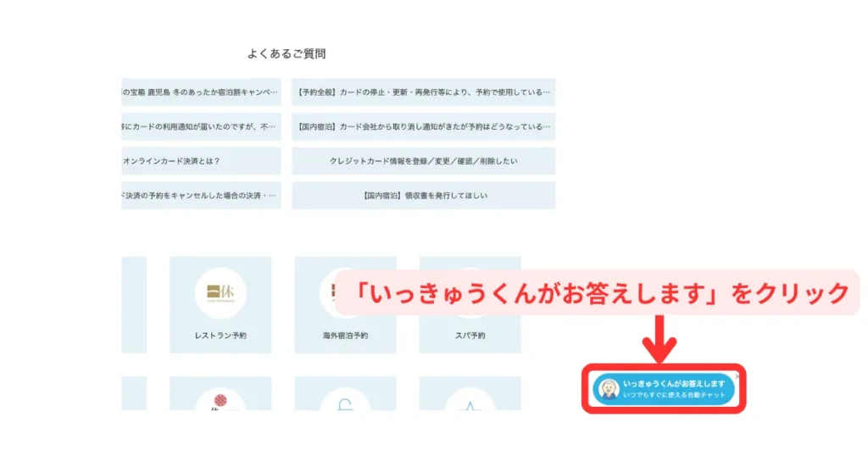Dismiss the chat widget with small x
868x456 pixels.
(x=736, y=376)
